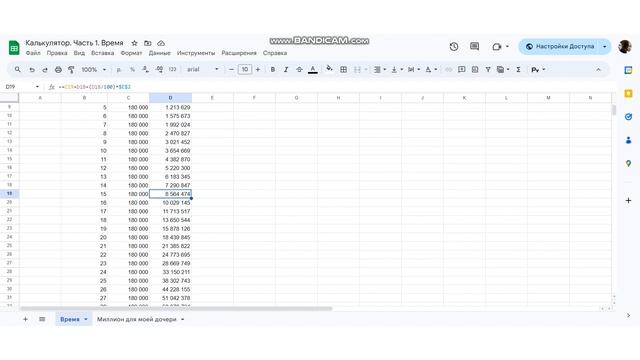This screenshot has height=360, width=640.
Task: Star the document title
Action: [134, 43]
